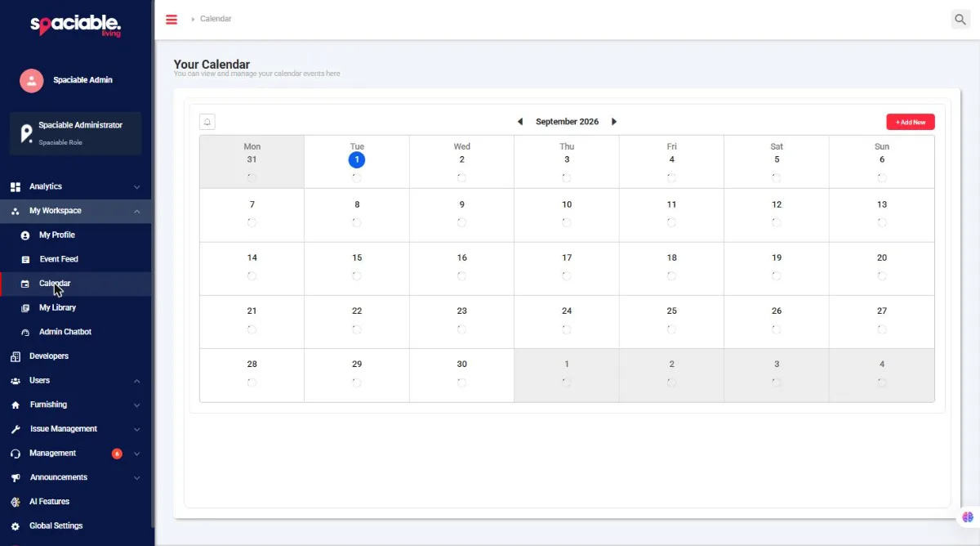Toggle the red hamburger menu icon

(x=171, y=20)
